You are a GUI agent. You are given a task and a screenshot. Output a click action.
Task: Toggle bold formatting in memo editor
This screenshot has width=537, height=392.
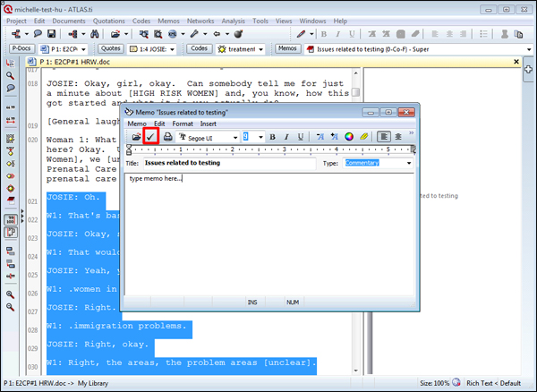(x=273, y=136)
